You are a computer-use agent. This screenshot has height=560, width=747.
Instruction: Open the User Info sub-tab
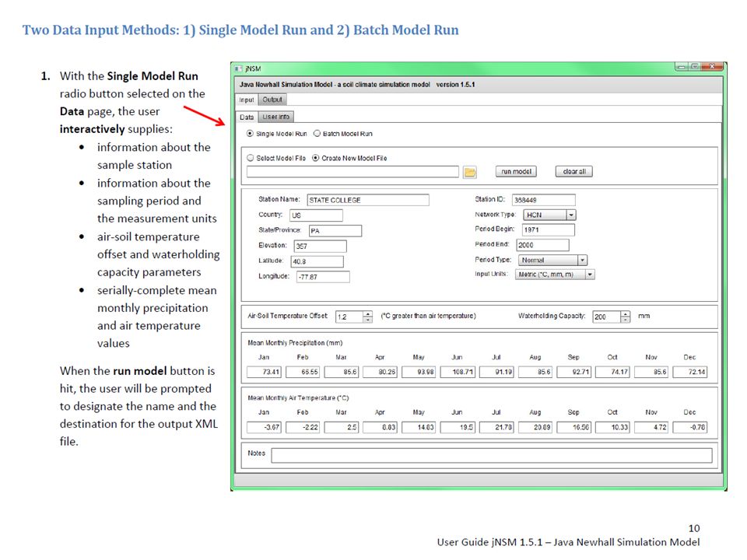click(x=276, y=117)
